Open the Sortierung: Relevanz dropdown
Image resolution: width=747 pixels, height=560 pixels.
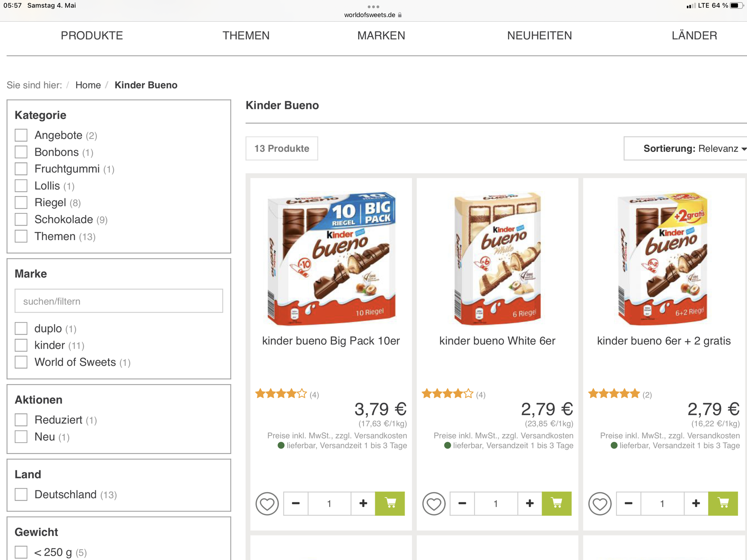[x=685, y=149]
